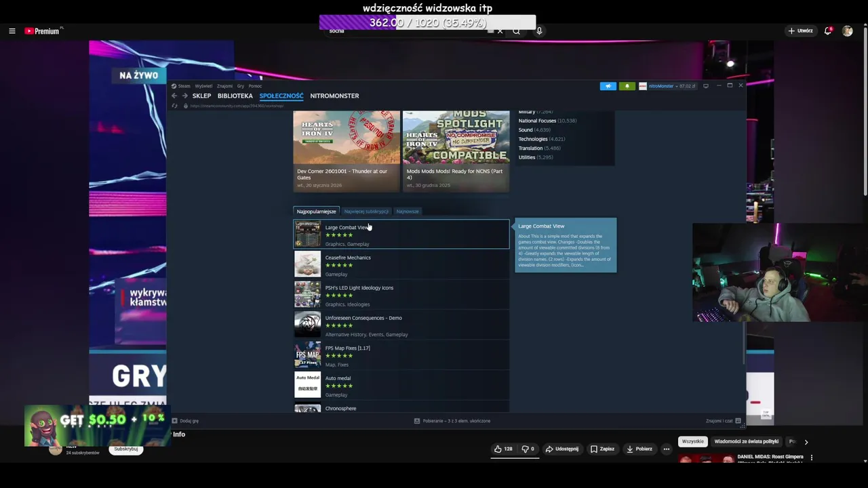The height and width of the screenshot is (488, 868).
Task: Open SPOŁECZNOŚĆ section
Action: tap(281, 96)
